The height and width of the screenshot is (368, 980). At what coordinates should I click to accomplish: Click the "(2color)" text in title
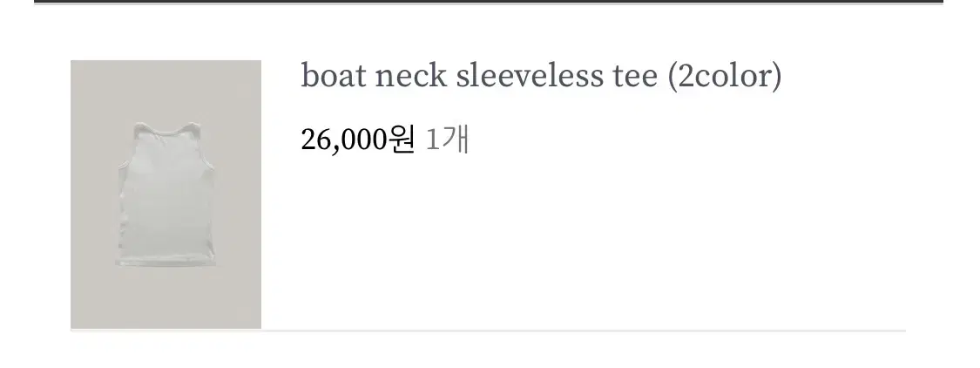[725, 77]
